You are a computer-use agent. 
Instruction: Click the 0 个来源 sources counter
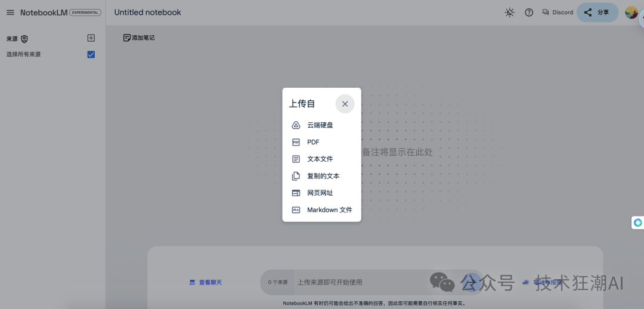278,282
